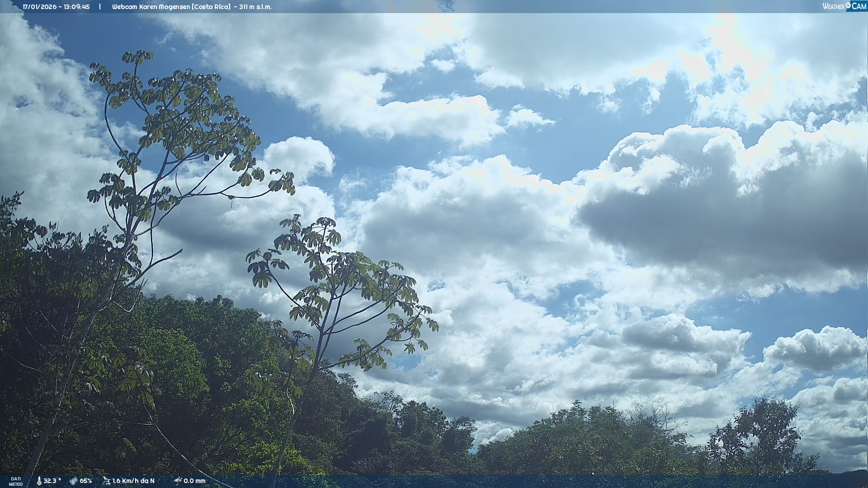Click the 65% humidity reading
The width and height of the screenshot is (868, 488).
pos(86,481)
